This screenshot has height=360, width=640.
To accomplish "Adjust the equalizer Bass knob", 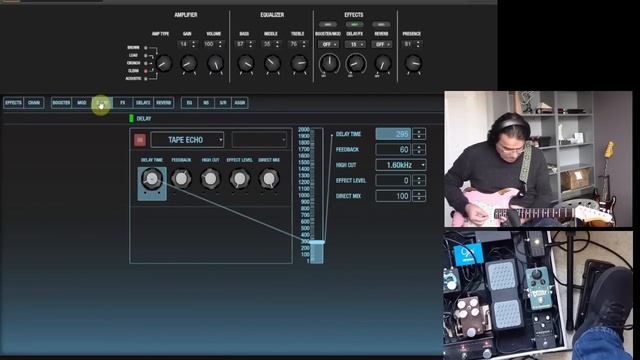I will (246, 63).
